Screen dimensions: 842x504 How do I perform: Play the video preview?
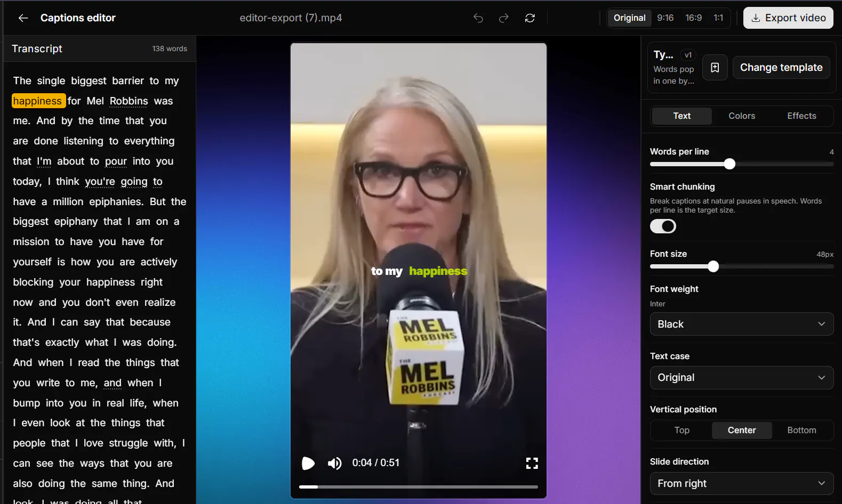308,463
